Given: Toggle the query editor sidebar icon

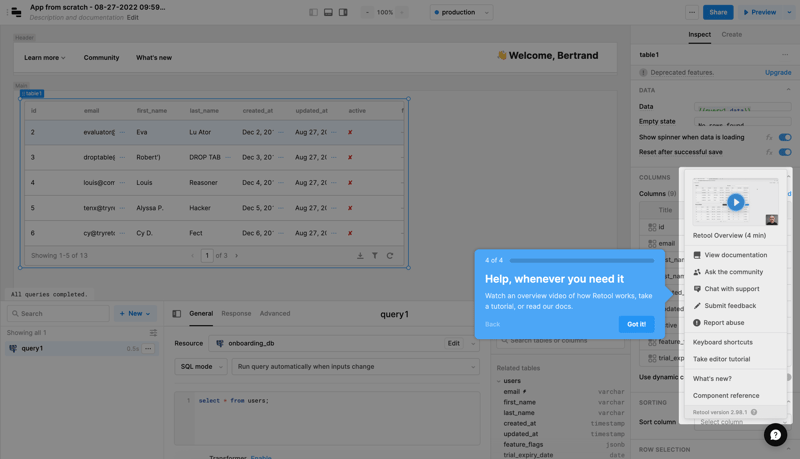Looking at the screenshot, I should click(177, 314).
